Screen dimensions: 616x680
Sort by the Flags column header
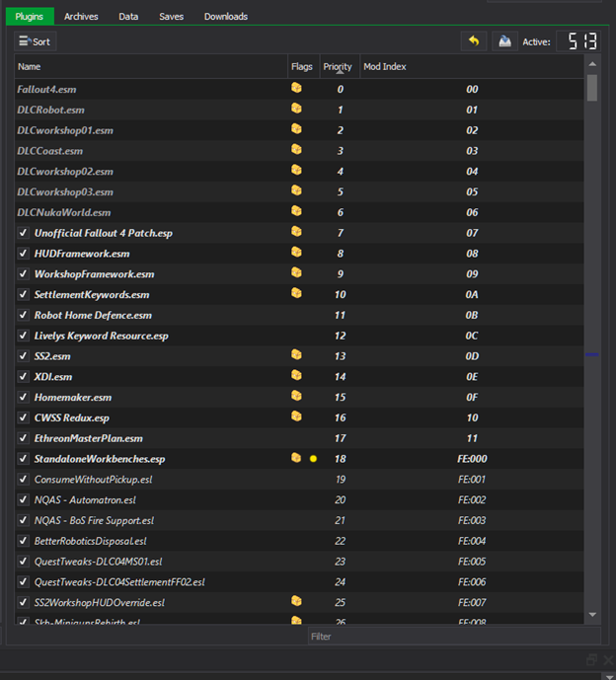pyautogui.click(x=304, y=66)
